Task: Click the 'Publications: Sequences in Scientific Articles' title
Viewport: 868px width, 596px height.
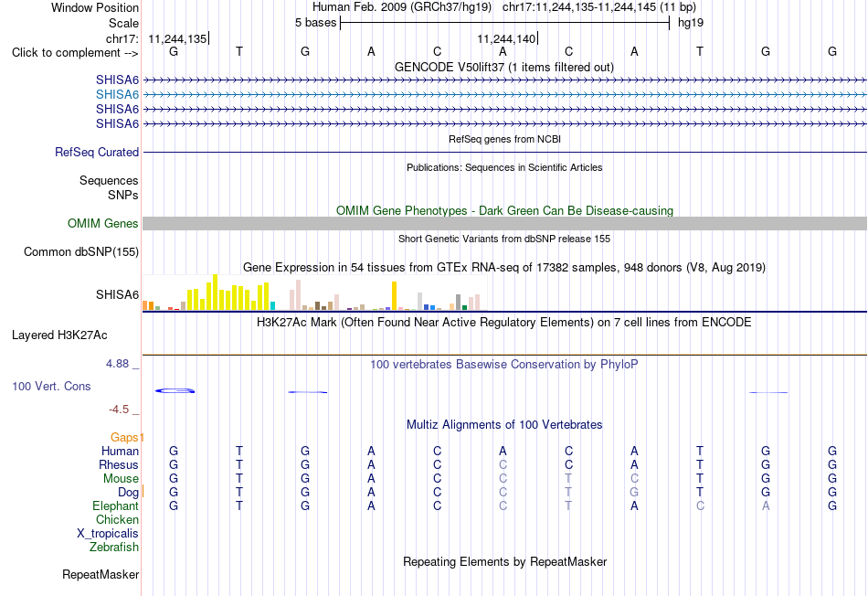Action: coord(504,167)
